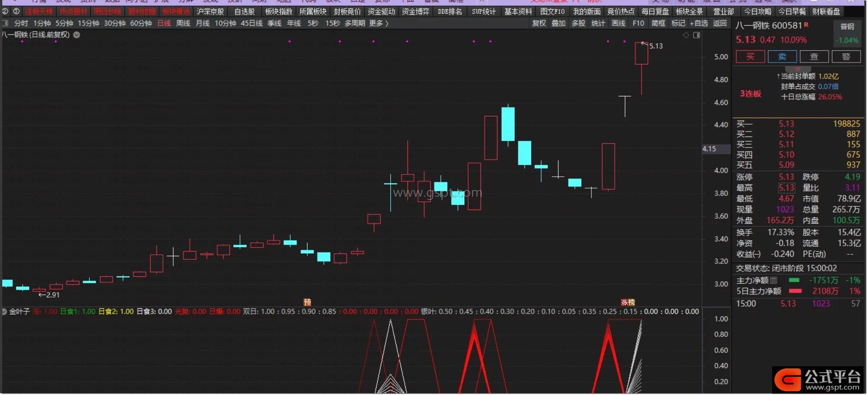
Task: Collapse the limit-up info panel with red chevron
Action: 798,69
